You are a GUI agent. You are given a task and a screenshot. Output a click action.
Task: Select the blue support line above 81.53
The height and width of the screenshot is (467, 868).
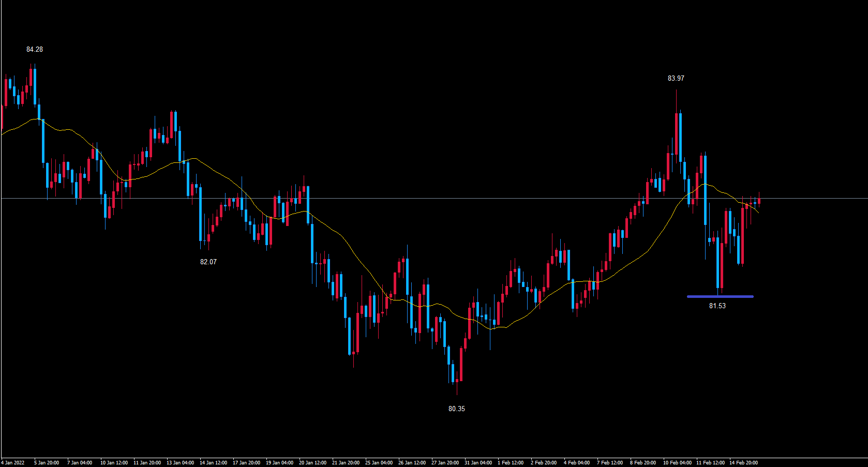coord(720,297)
